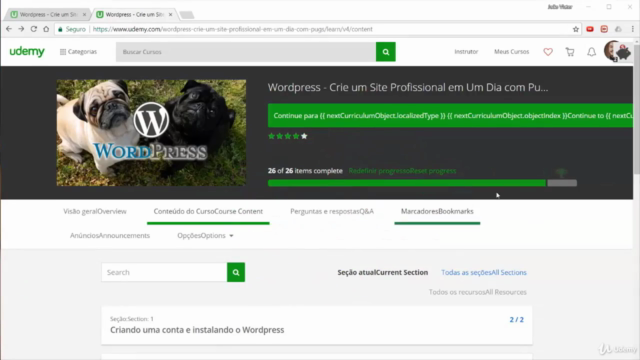Screen dimensions: 640x360
Task: Open notifications bell icon
Action: [x=591, y=52]
